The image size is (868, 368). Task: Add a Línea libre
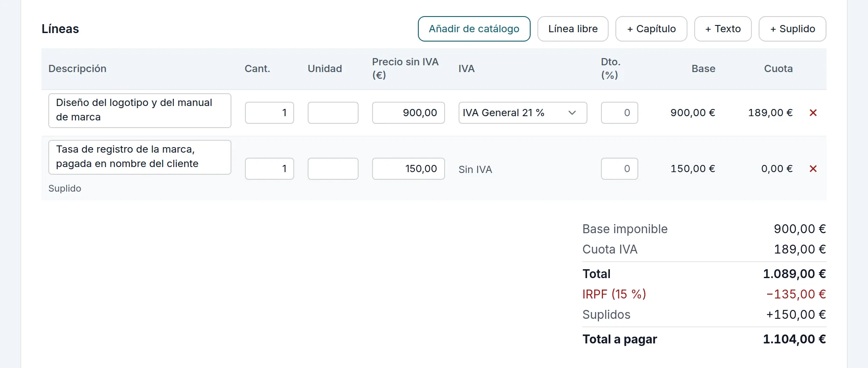tap(573, 29)
